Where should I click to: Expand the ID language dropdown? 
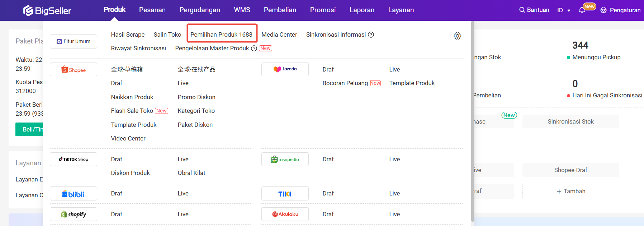pyautogui.click(x=564, y=10)
